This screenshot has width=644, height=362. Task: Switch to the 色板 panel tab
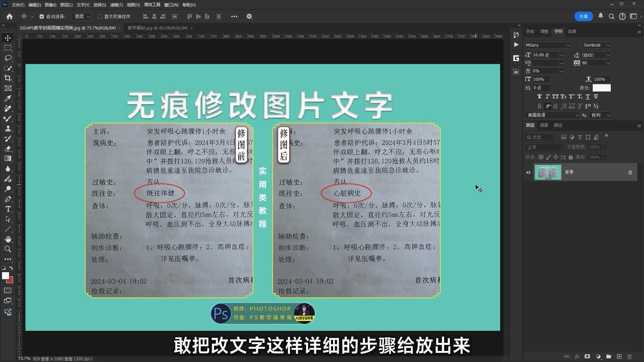click(x=530, y=31)
